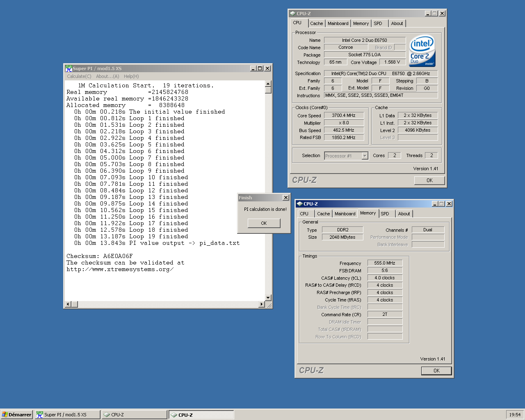Click Super PI scroll down arrow
Screen dimensions: 525x420
(268, 298)
